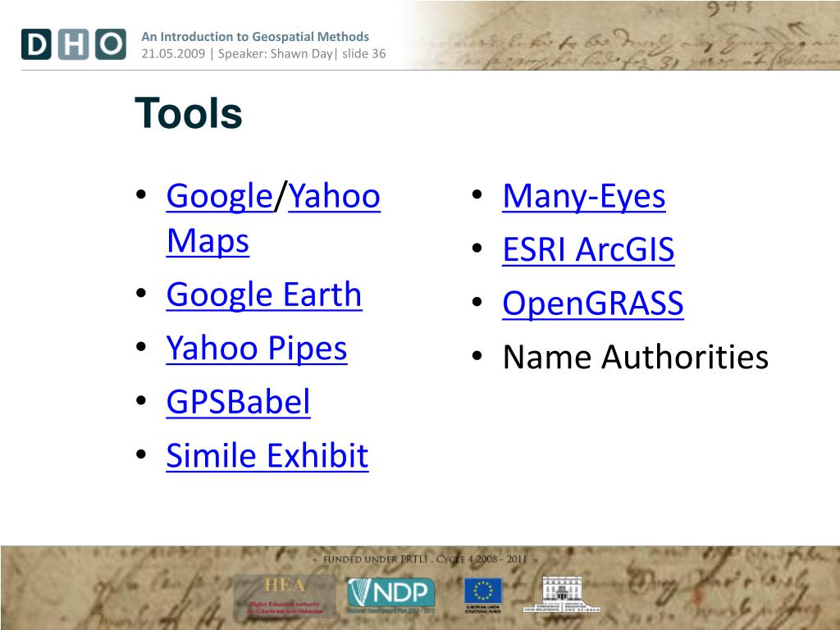Select the Name Authorities text
This screenshot has height=630, width=840.
(x=636, y=357)
